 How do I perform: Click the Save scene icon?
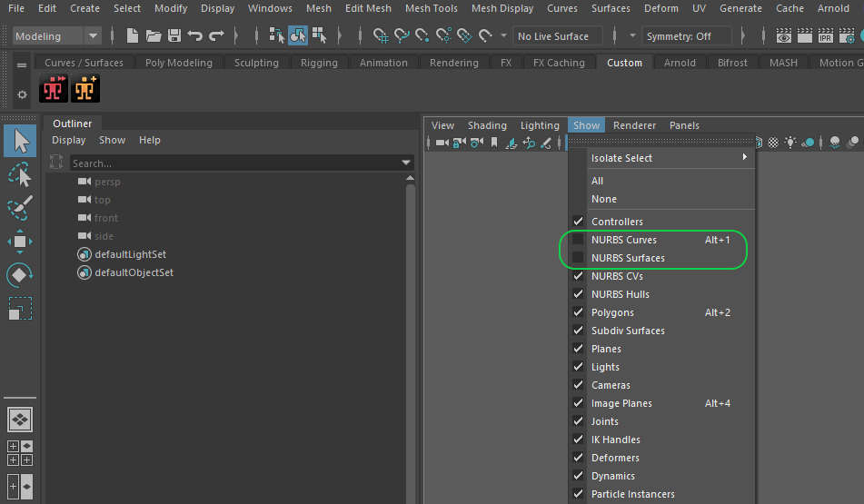click(174, 36)
